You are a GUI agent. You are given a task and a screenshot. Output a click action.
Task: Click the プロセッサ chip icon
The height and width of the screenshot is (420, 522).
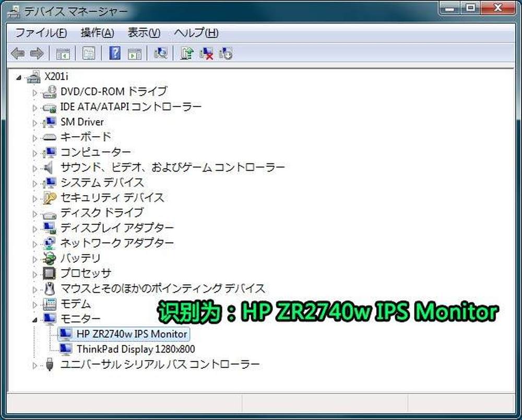(49, 273)
